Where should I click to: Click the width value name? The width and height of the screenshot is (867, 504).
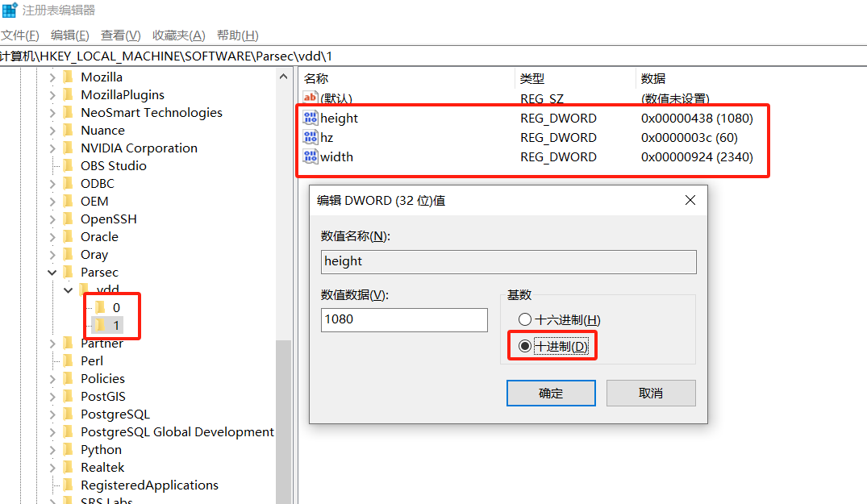pos(336,157)
